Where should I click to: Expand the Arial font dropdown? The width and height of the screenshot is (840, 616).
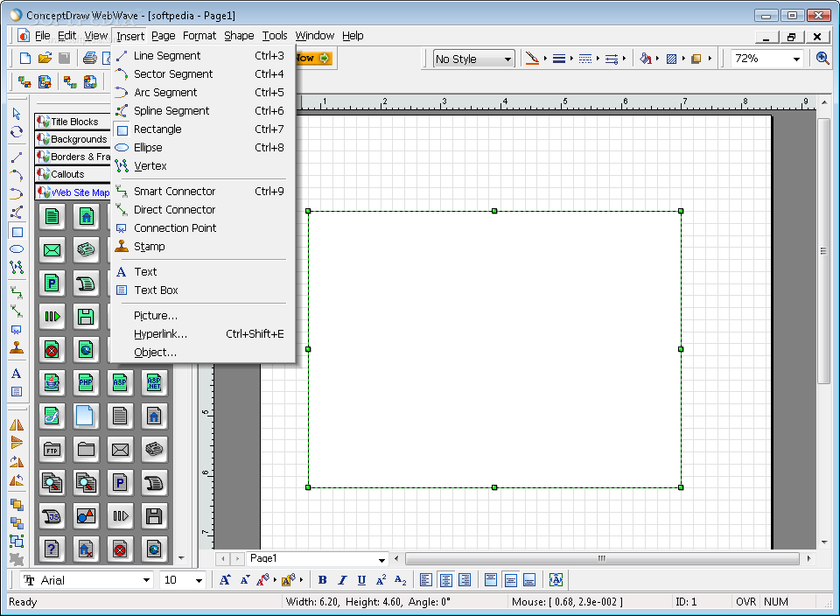click(146, 580)
